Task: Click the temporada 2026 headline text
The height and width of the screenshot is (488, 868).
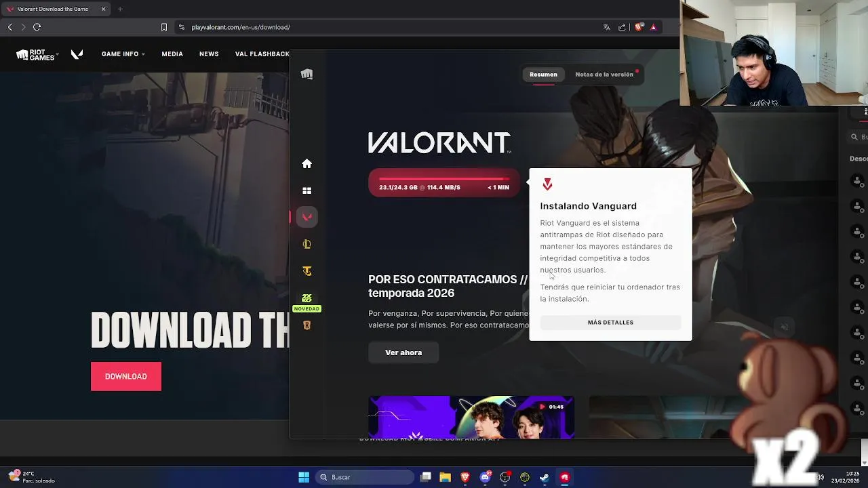Action: tap(411, 293)
